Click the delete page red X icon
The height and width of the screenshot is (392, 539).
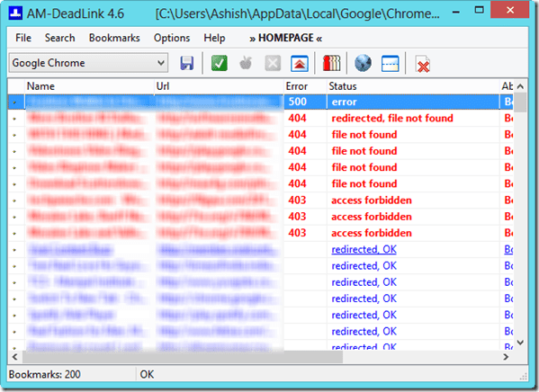coord(422,64)
